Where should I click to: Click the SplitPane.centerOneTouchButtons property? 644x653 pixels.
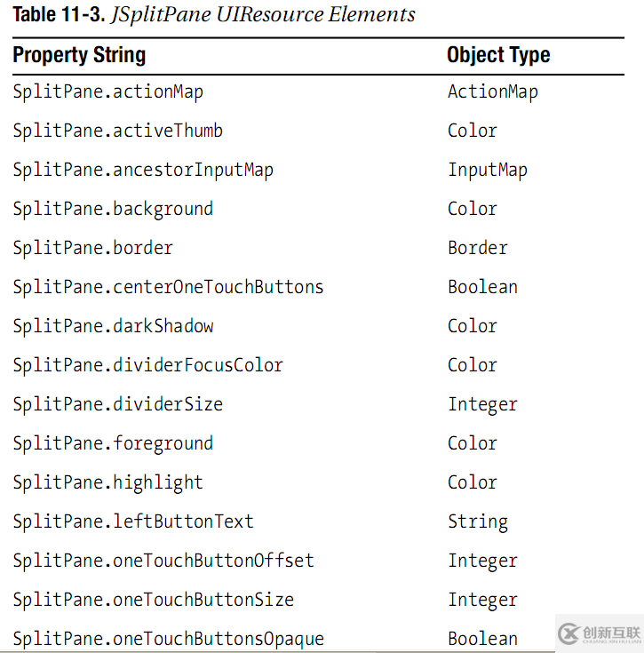coord(168,287)
